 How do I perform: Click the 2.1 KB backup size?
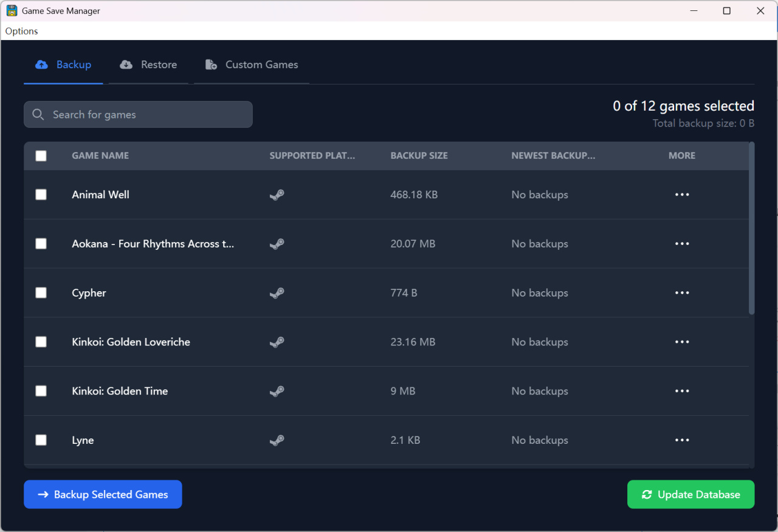point(405,440)
